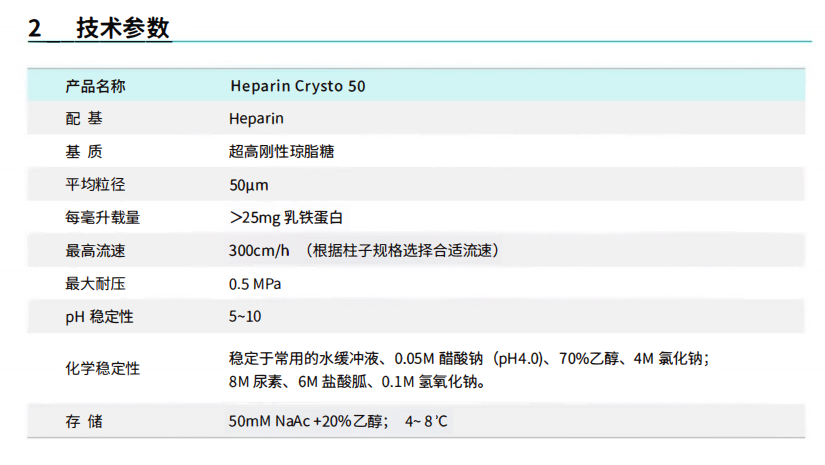Select the "最大耐压" row label
Image resolution: width=825 pixels, height=465 pixels.
[x=95, y=283]
